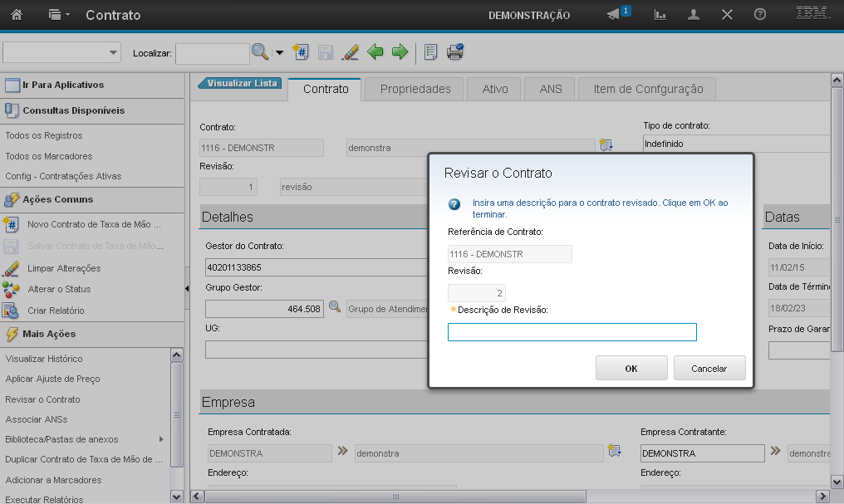Image resolution: width=844 pixels, height=504 pixels.
Task: Click the Create Report toolbar icon
Action: pos(430,51)
